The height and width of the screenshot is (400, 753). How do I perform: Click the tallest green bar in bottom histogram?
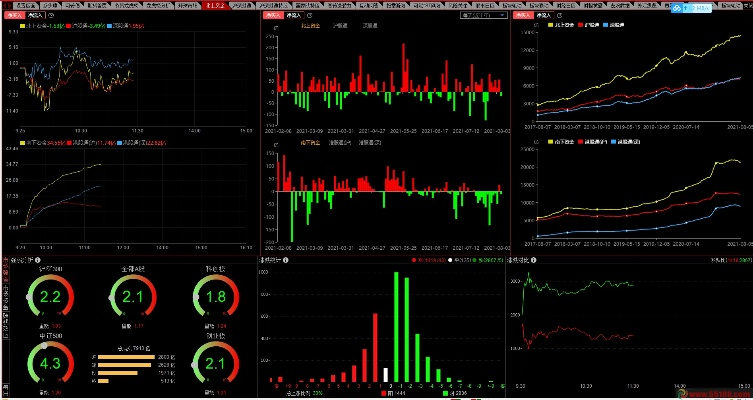click(397, 325)
